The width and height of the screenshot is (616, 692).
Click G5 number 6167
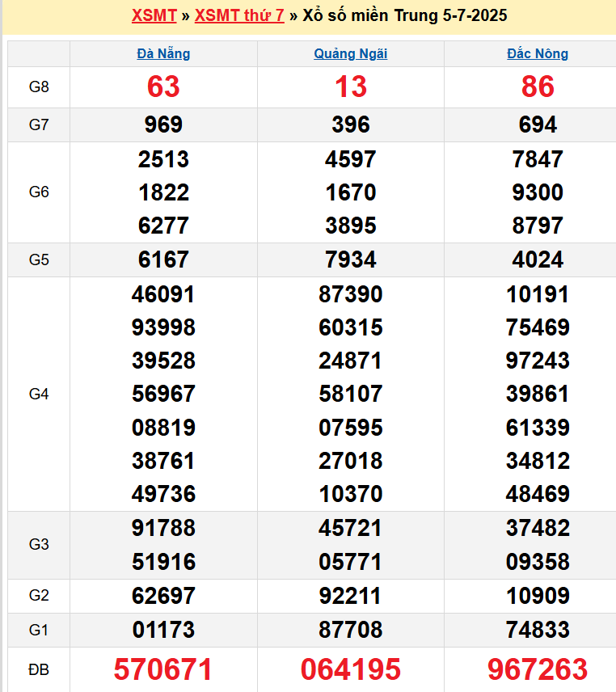pos(163,260)
